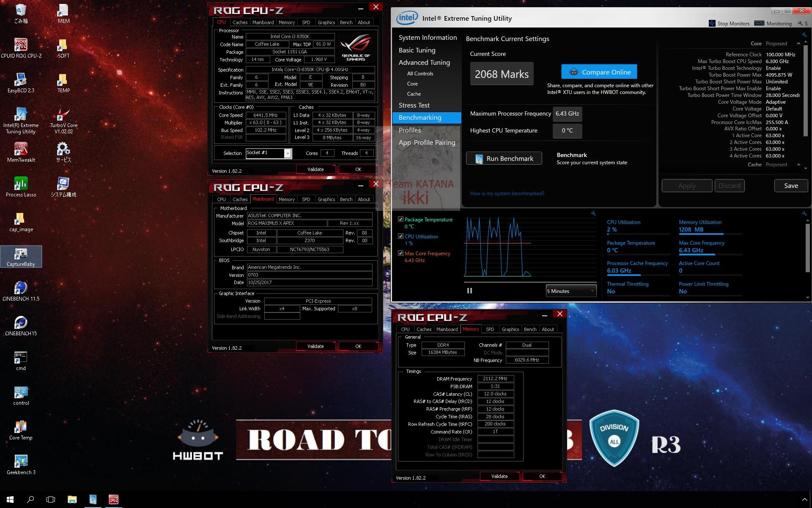Click the Processor Cache Frequency 6.03 GHz value
812x508 pixels.
coord(619,271)
